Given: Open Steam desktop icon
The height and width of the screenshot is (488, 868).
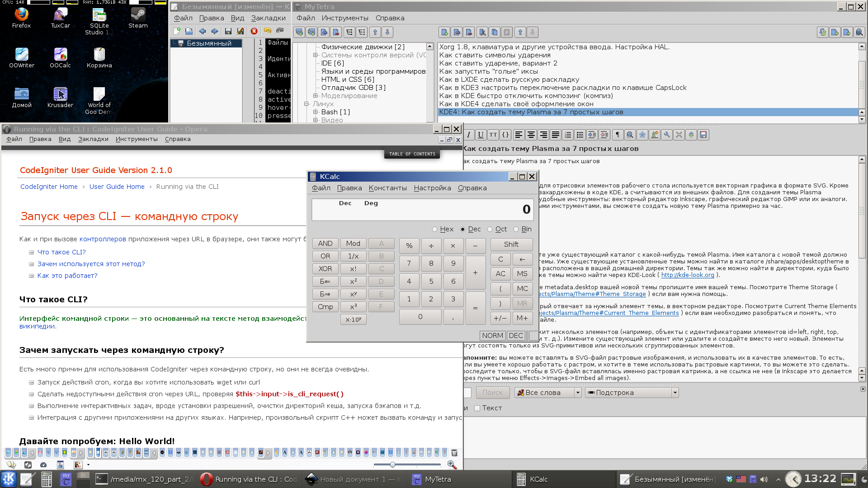Looking at the screenshot, I should (138, 18).
